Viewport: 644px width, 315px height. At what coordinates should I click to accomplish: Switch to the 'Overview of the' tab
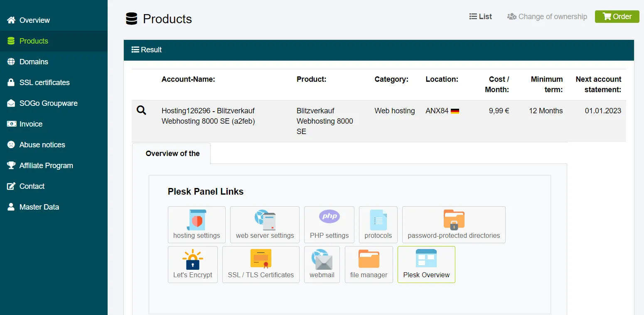point(171,154)
